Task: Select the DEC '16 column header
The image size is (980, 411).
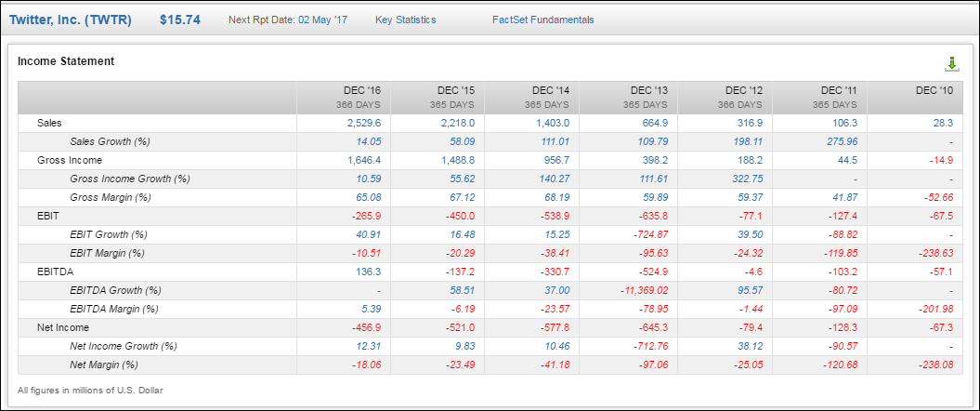Action: (361, 90)
